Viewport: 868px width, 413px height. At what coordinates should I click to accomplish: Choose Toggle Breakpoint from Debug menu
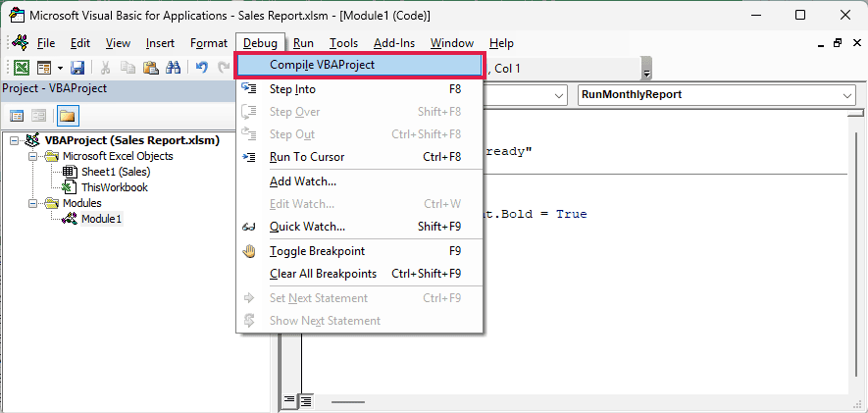point(360,251)
